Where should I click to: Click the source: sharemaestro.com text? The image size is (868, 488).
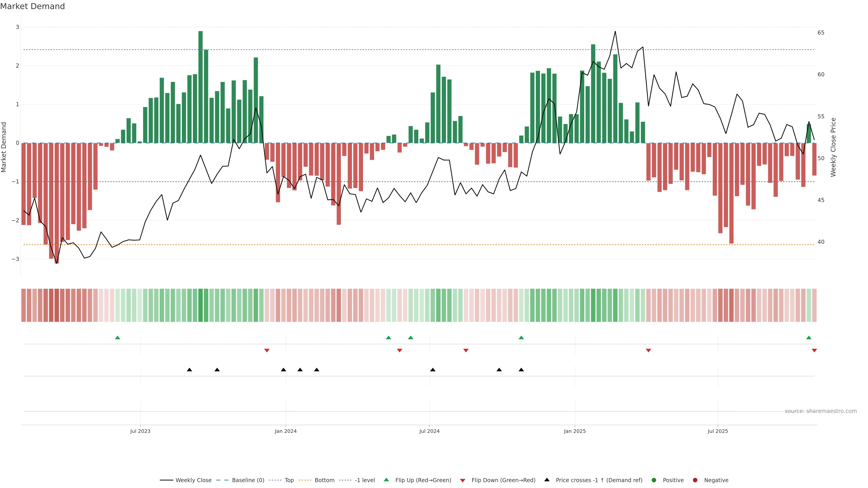click(821, 411)
